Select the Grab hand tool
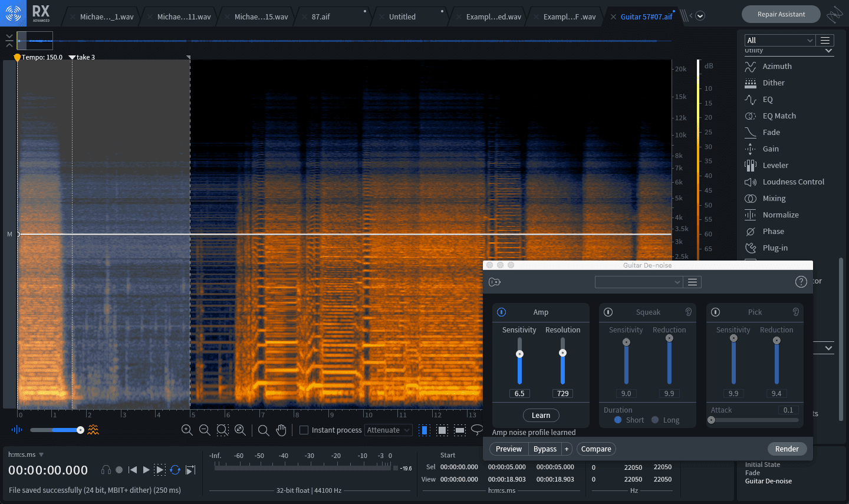 [281, 430]
